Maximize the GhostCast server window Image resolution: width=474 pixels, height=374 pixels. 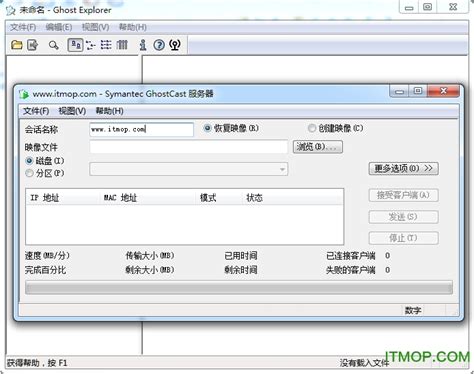point(418,91)
